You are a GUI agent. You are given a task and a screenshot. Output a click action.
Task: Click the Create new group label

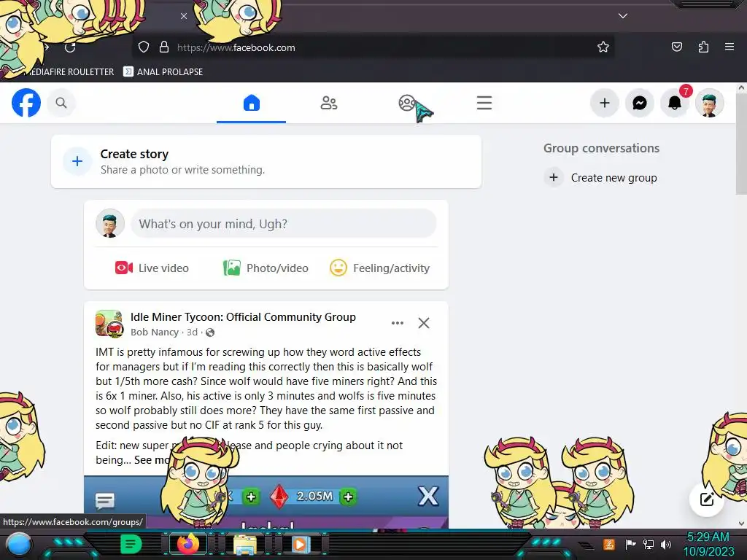(614, 178)
